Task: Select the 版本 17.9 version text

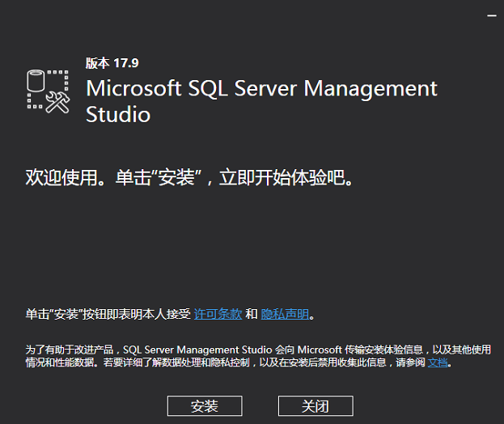Action: coord(112,63)
